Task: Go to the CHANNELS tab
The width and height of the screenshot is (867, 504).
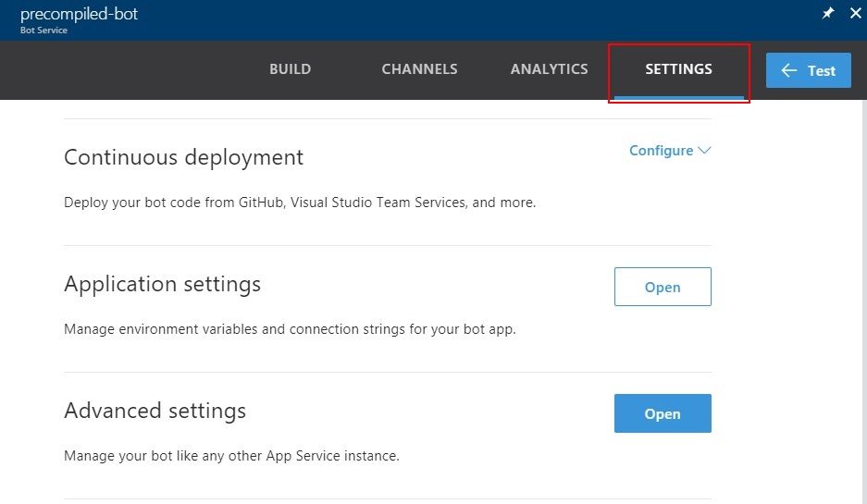Action: coord(419,69)
